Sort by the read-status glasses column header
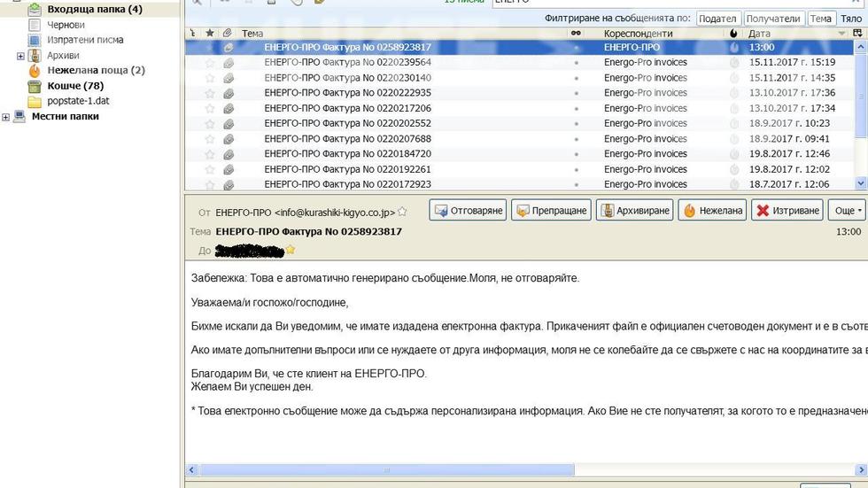Screen dimensions: 868x488 [x=576, y=33]
